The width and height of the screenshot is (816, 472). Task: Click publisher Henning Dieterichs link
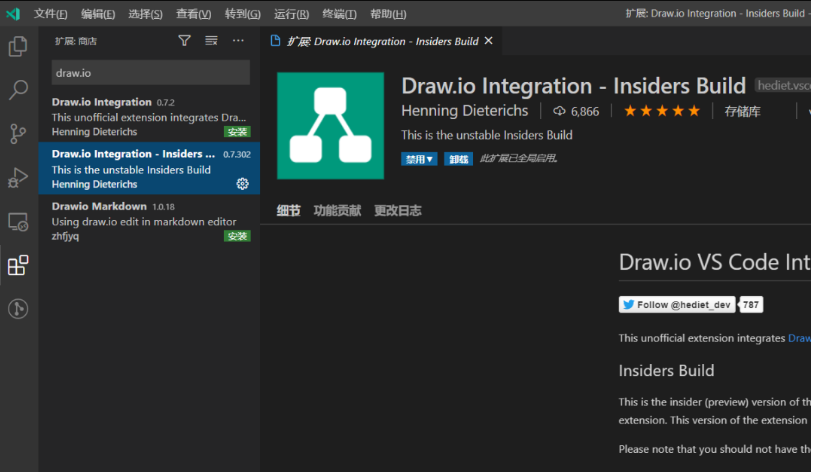465,111
